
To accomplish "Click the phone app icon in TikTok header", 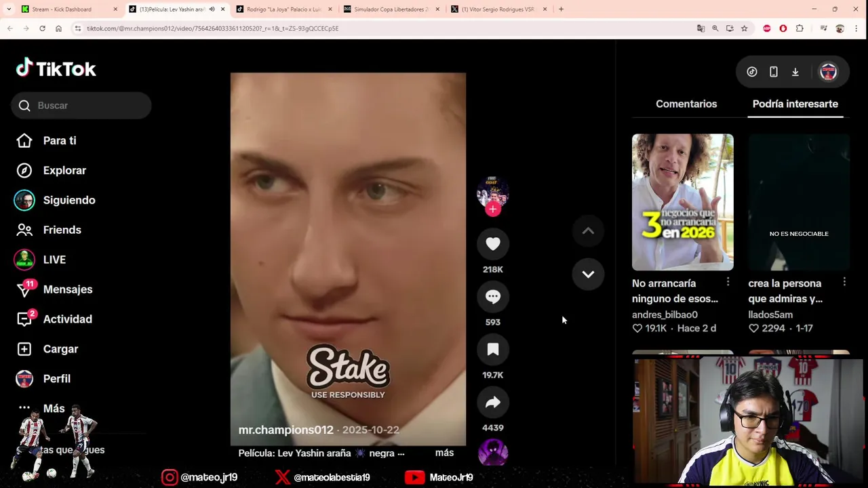I will pos(774,72).
